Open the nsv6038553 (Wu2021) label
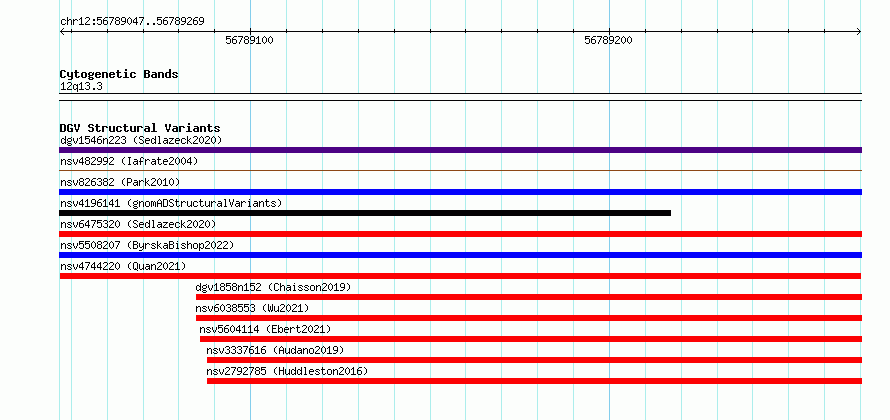This screenshot has height=420, width=890. (253, 308)
